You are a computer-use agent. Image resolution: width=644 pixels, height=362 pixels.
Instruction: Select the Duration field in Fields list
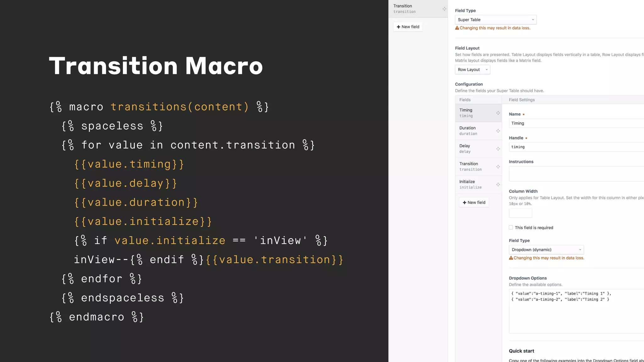click(478, 131)
